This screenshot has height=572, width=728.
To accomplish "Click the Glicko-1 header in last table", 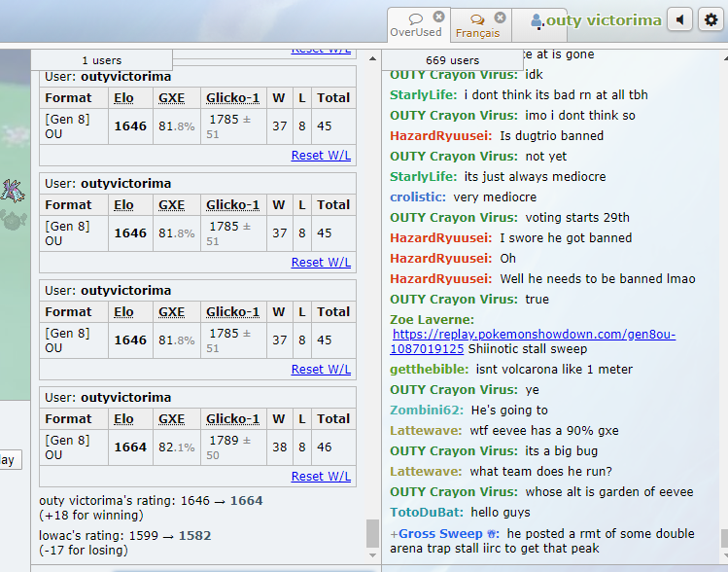I will tap(232, 418).
